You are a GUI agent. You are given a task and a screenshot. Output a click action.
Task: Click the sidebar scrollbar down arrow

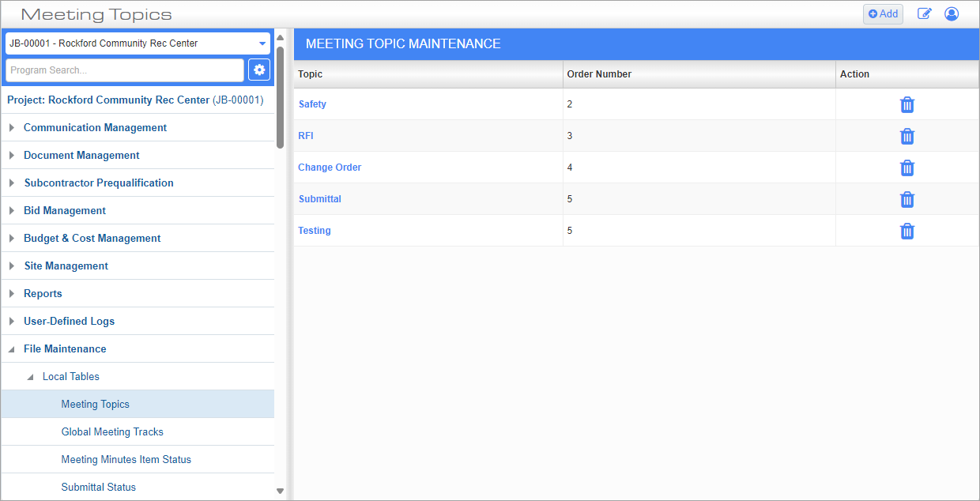coord(280,491)
